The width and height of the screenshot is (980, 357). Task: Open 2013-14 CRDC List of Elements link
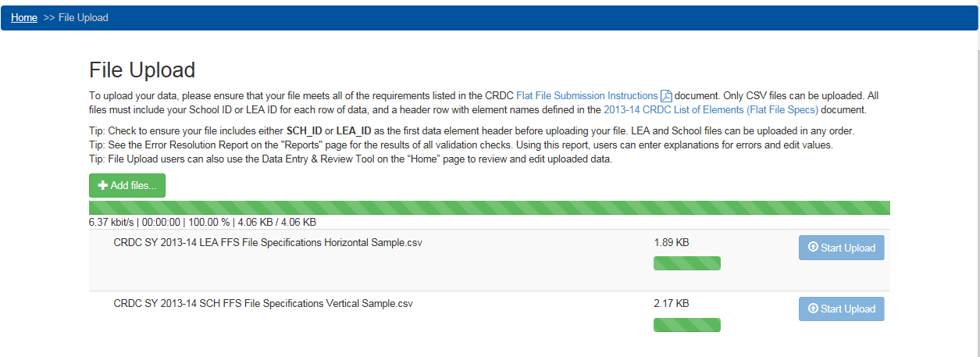pos(711,110)
